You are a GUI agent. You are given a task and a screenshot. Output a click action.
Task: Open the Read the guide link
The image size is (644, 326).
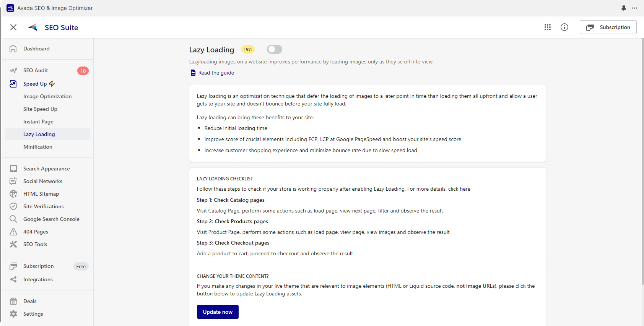pos(216,73)
